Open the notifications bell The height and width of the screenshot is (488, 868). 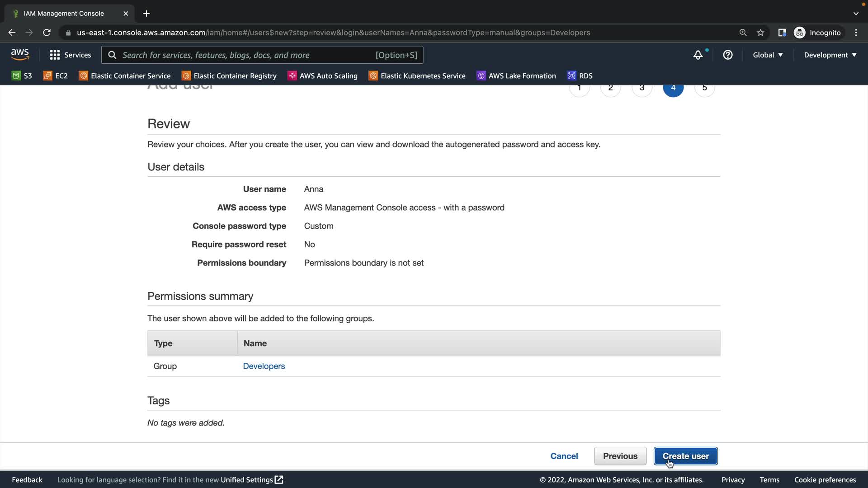[698, 55]
